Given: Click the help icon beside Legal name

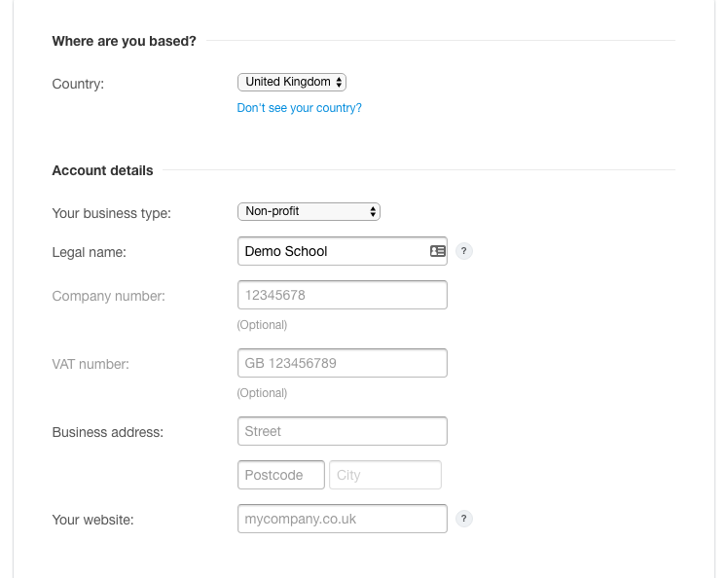Looking at the screenshot, I should pos(464,251).
